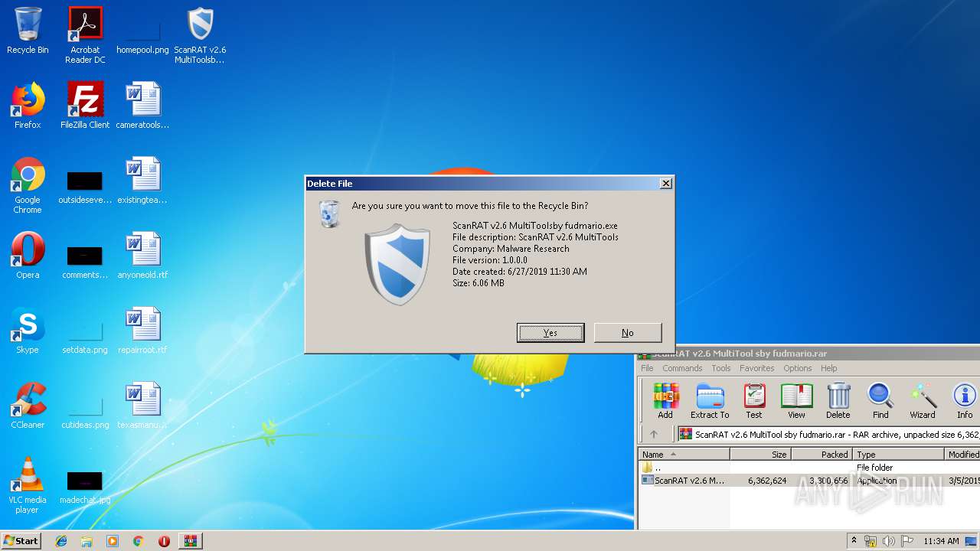Click the taskbar clock 11:34 AM
Image resolution: width=980 pixels, height=551 pixels.
coord(941,541)
